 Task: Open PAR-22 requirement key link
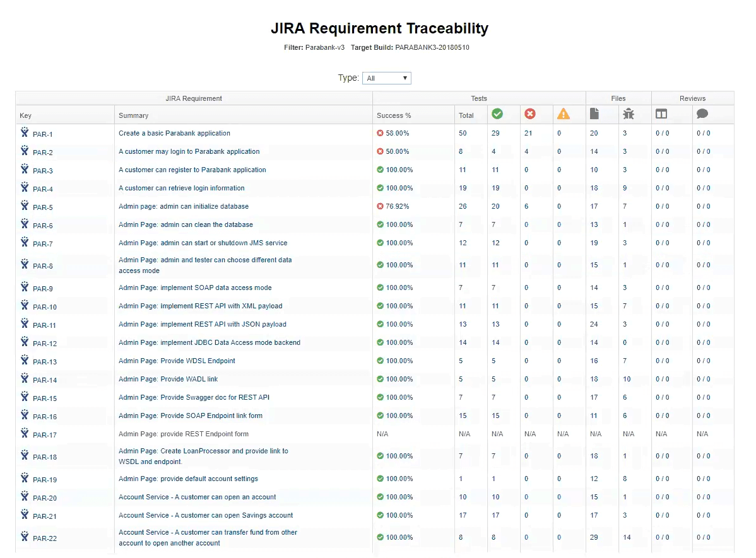click(x=45, y=538)
